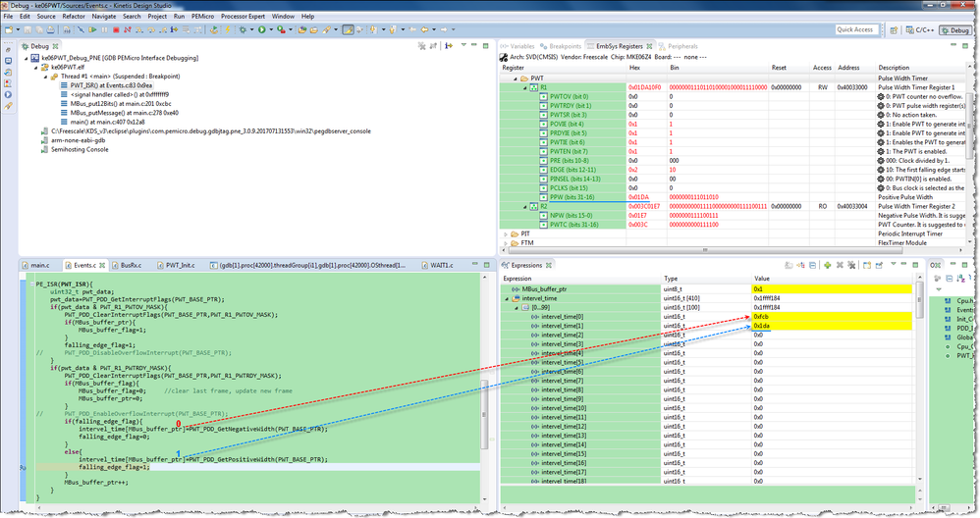The image size is (980, 518).
Task: Expand the PIT register group
Action: click(x=507, y=234)
